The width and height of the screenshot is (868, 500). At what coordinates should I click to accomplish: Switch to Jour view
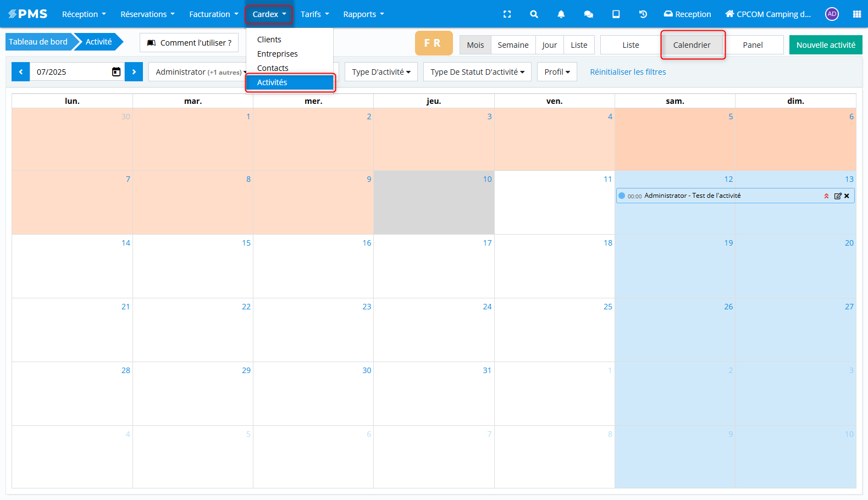click(x=549, y=45)
